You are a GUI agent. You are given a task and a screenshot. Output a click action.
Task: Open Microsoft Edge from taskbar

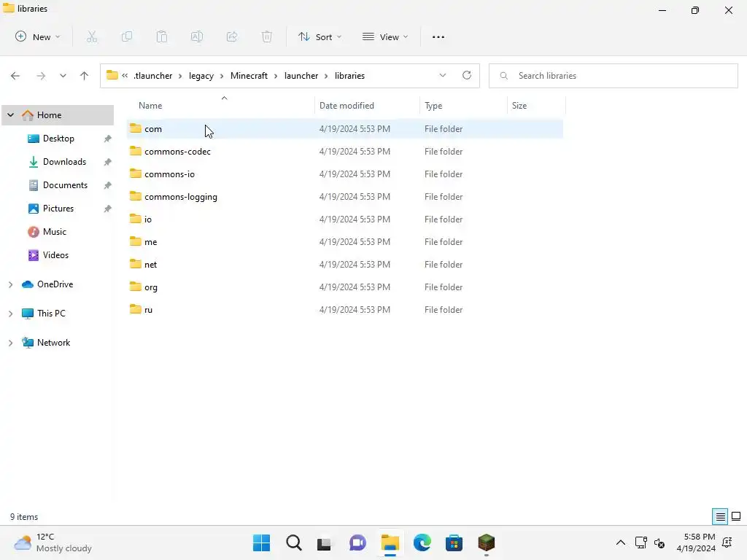(422, 542)
